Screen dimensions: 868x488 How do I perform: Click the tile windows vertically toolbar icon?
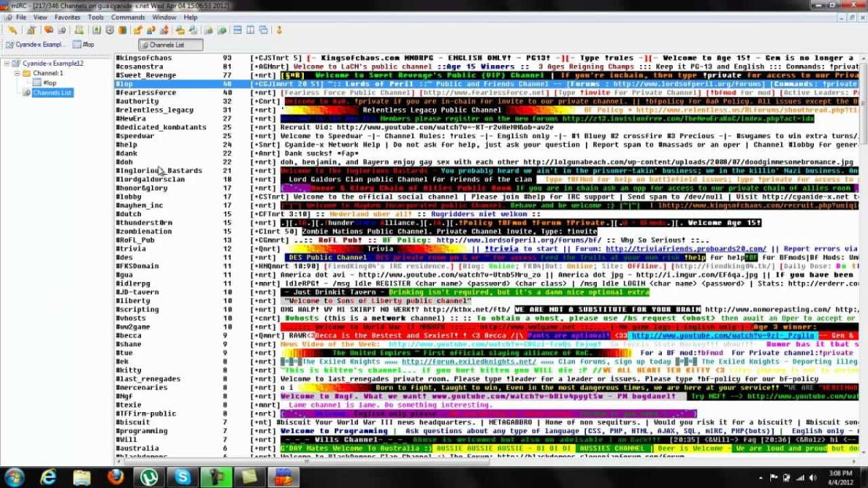click(250, 30)
